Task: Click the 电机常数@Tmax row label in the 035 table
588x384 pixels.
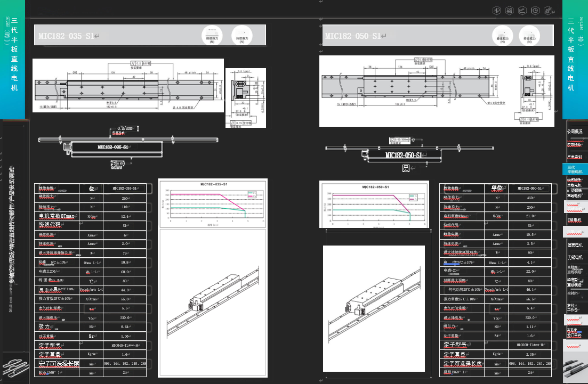Action: (x=57, y=216)
